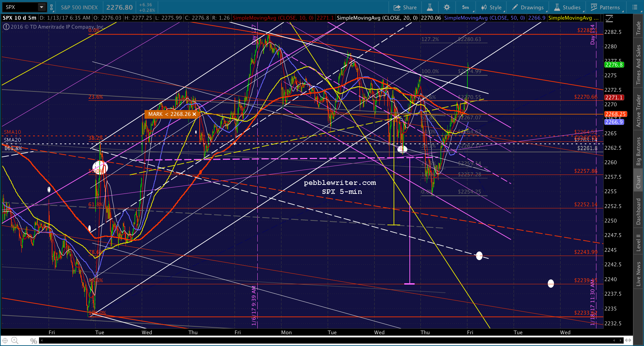The image size is (644, 346).
Task: Click the scrollbar left arrow at bottom
Action: click(x=42, y=340)
